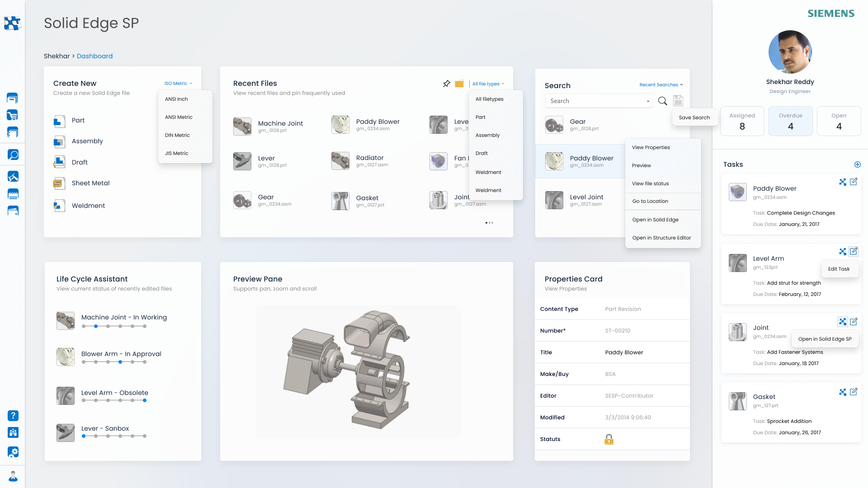This screenshot has width=868, height=488.
Task: Open the Gasket recent file
Action: [359, 201]
